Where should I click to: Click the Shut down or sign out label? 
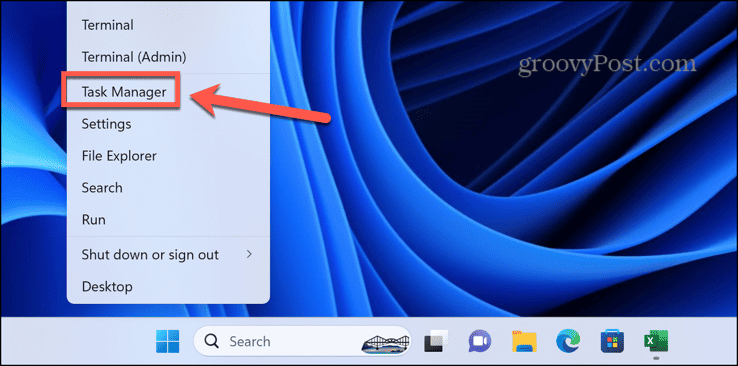tap(150, 255)
